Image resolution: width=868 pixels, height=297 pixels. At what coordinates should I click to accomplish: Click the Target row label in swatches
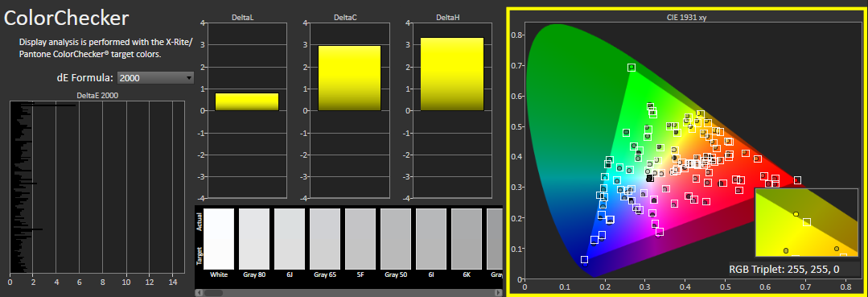(x=200, y=257)
